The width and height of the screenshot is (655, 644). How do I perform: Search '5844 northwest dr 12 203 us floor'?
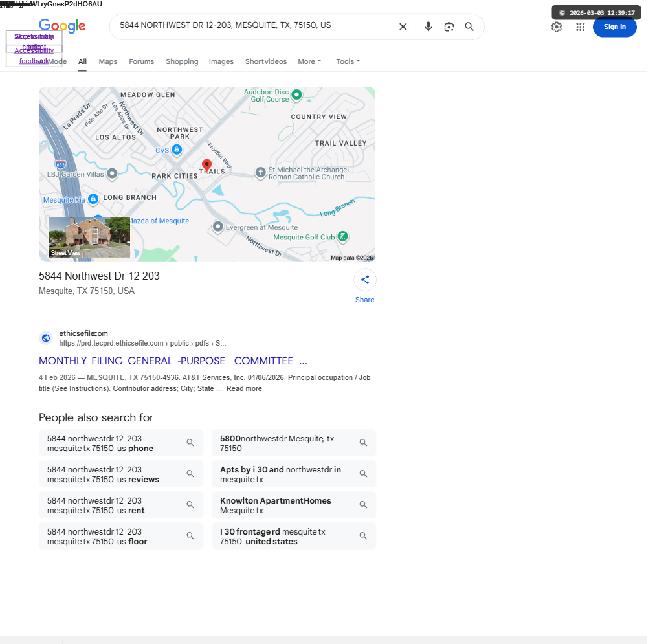pyautogui.click(x=121, y=536)
